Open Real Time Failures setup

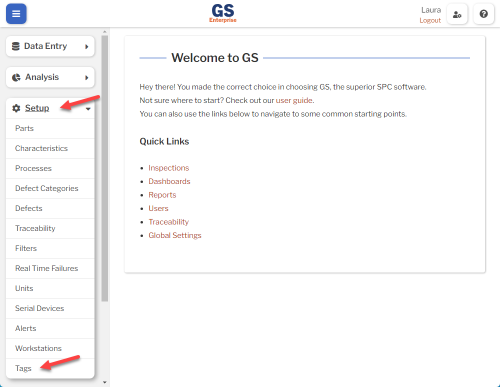(50, 268)
